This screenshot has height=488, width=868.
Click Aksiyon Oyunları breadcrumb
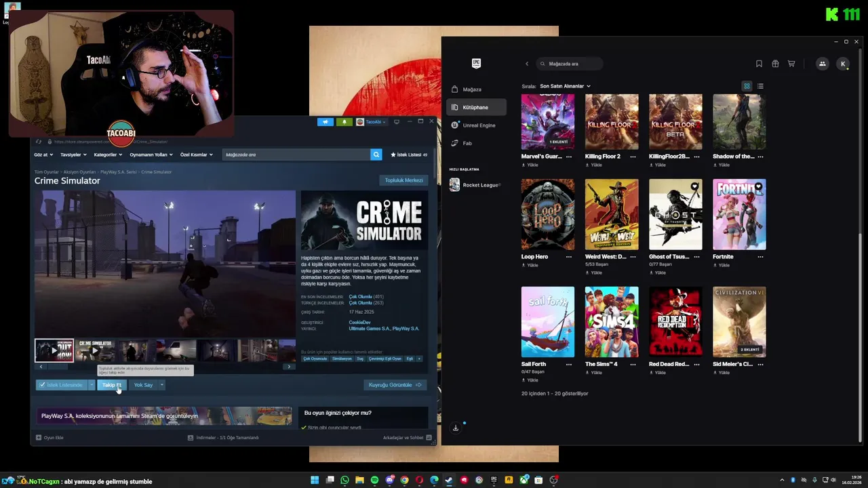(80, 172)
